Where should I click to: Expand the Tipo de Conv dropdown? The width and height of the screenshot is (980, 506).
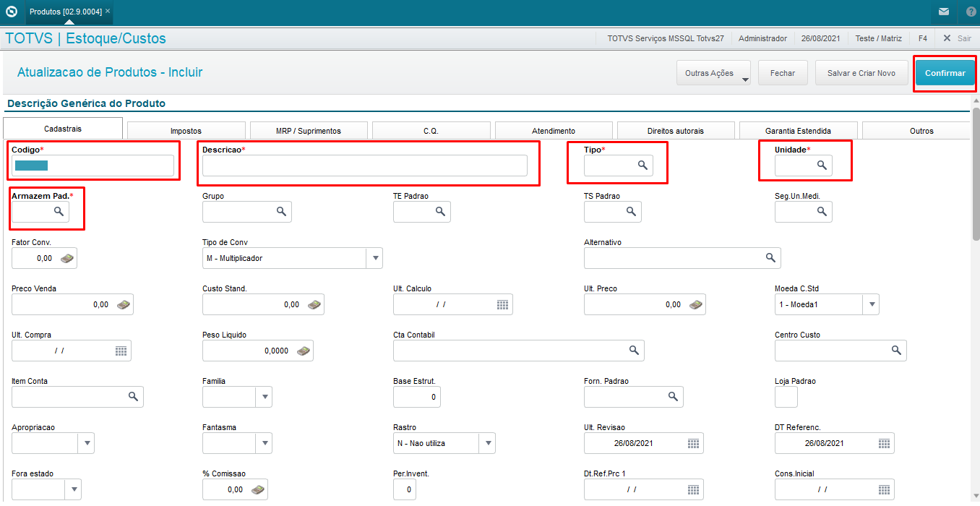(374, 258)
